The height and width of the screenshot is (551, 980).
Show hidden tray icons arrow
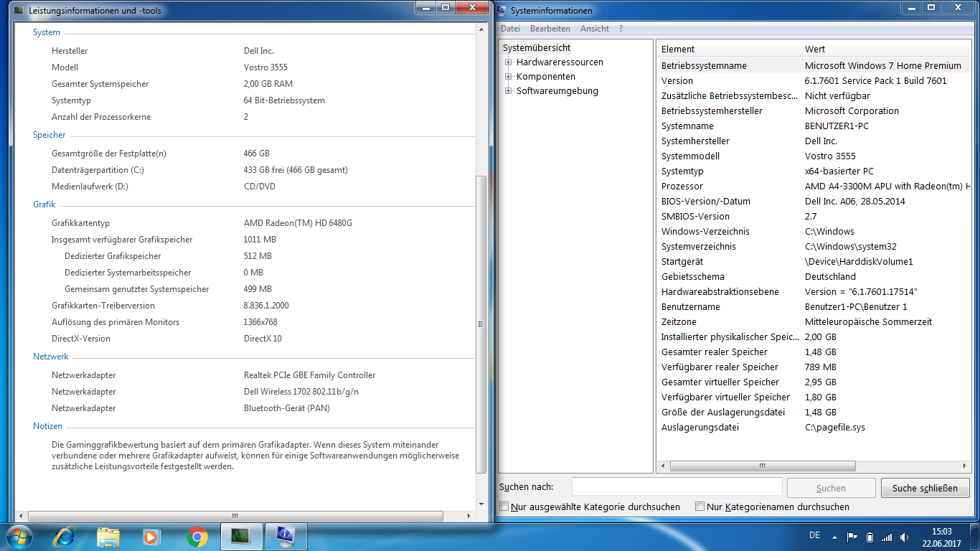pos(834,537)
